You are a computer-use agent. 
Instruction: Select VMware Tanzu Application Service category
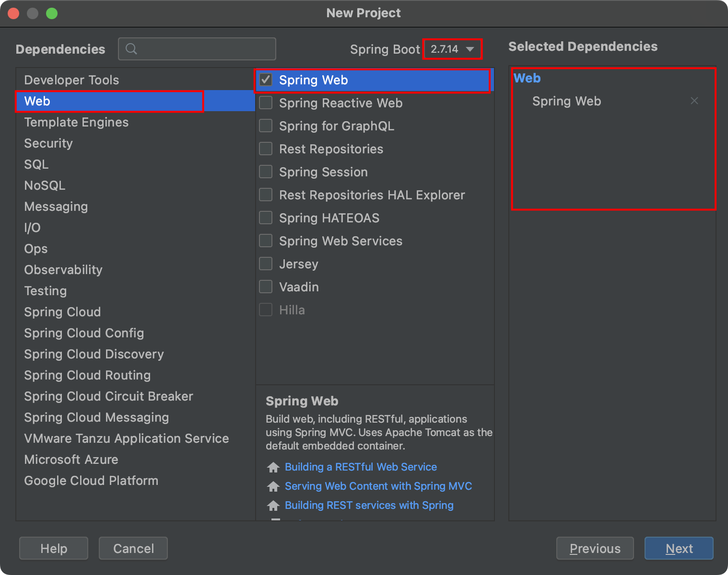tap(135, 438)
